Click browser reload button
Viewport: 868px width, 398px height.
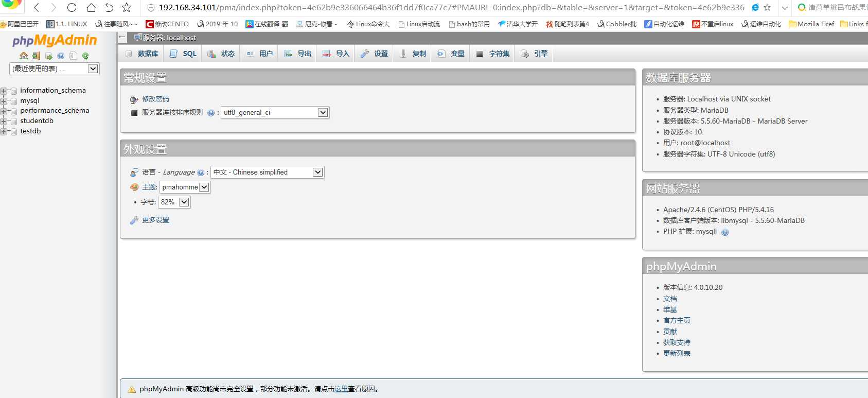[72, 7]
